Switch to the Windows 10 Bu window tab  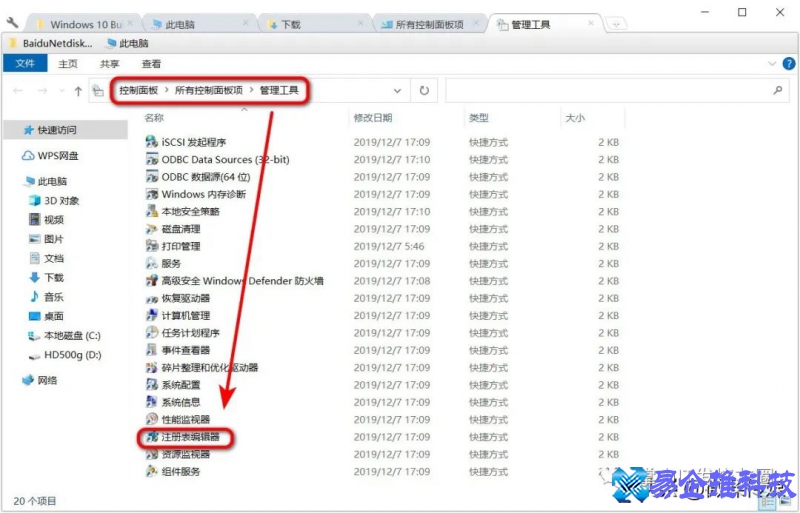(x=86, y=24)
